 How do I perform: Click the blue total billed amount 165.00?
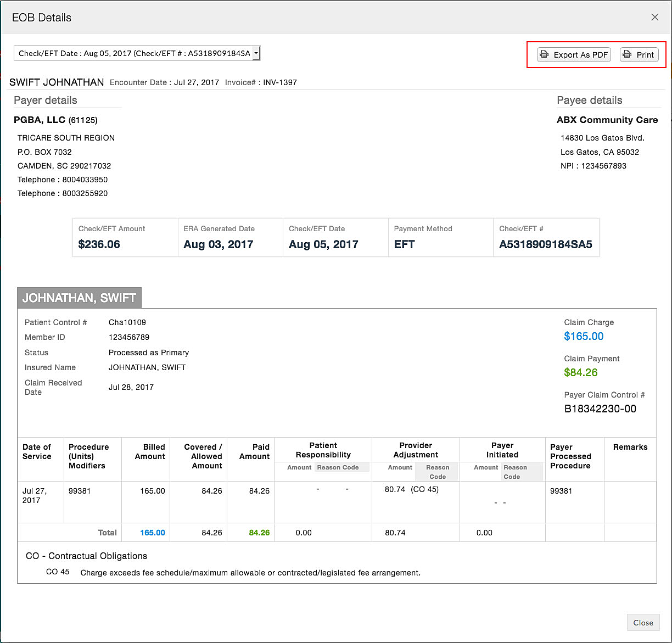pyautogui.click(x=152, y=533)
